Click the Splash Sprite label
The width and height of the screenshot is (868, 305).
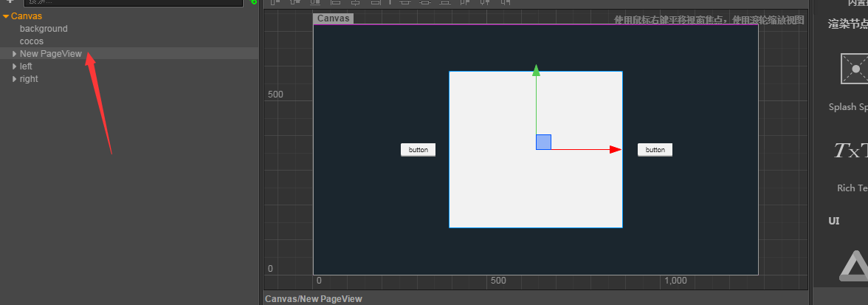[x=848, y=107]
